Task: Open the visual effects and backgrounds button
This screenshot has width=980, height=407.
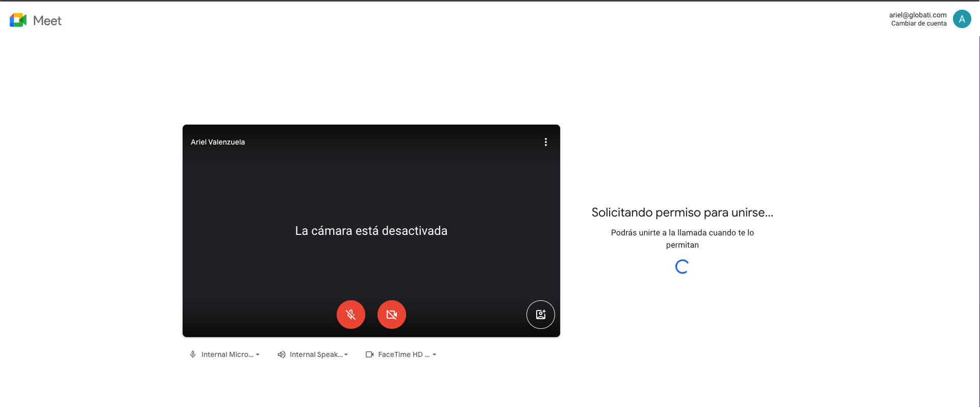Action: coord(540,315)
